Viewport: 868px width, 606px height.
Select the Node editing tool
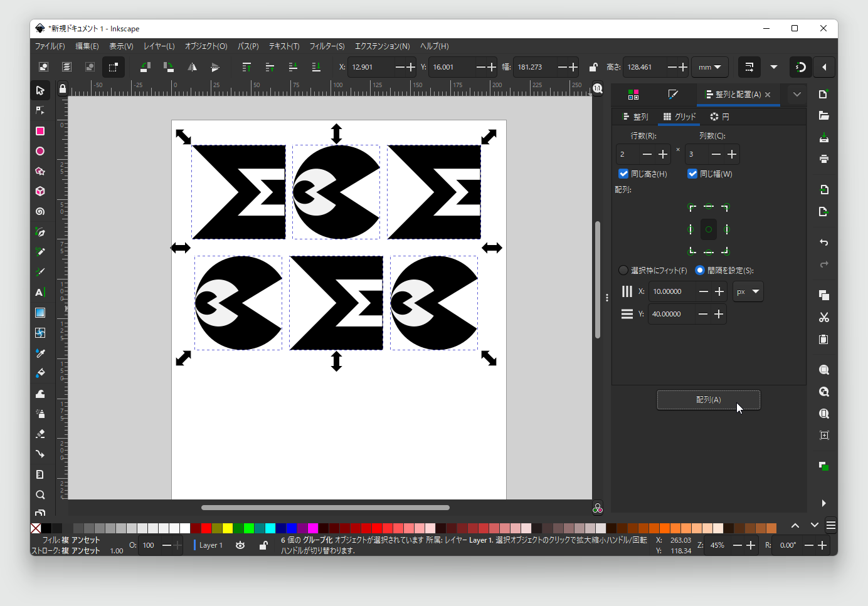[x=40, y=110]
